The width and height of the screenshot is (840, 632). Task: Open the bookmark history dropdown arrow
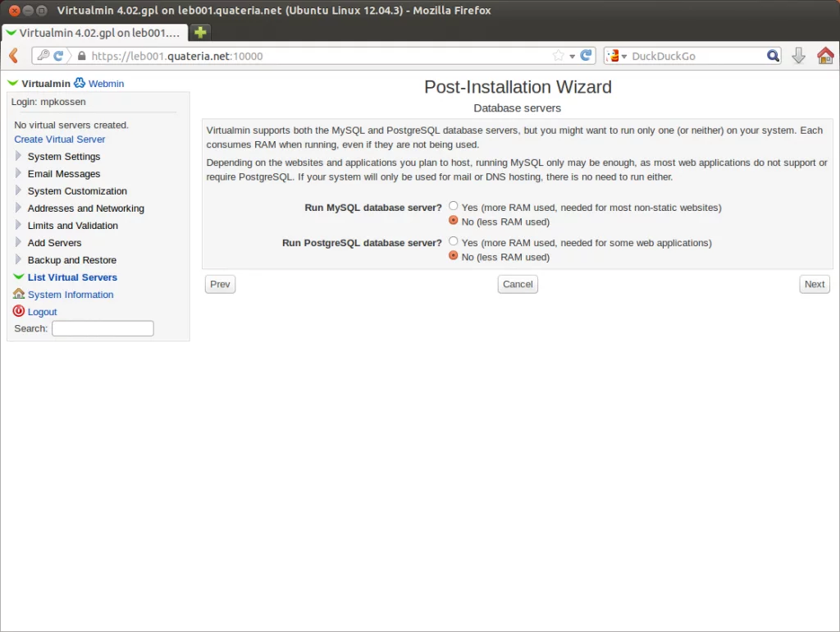click(572, 57)
